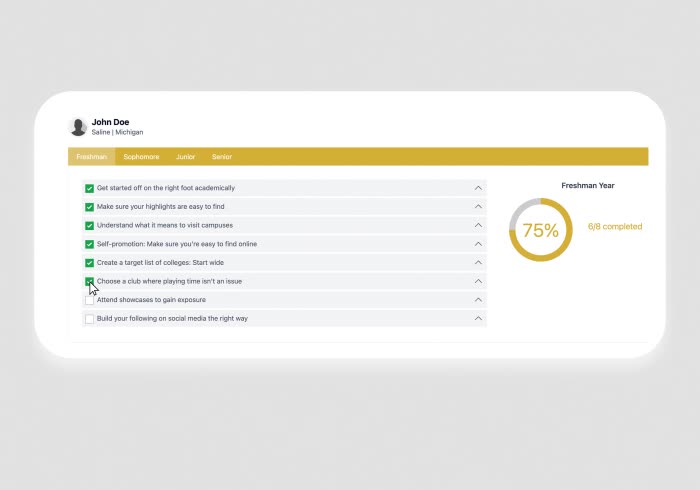
Task: Uncheck 'Choose a club where playing time isn't an issue'
Action: tap(89, 282)
